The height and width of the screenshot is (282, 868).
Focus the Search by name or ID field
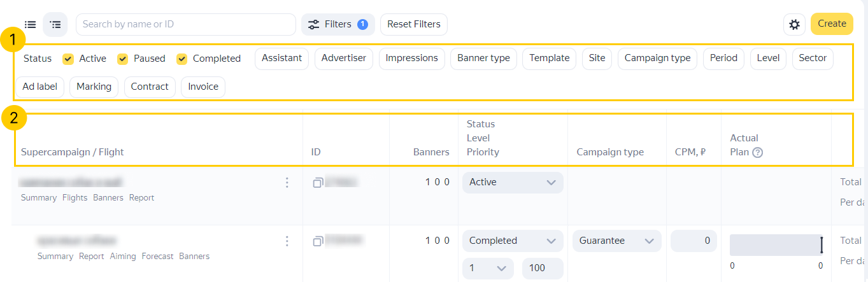click(186, 24)
